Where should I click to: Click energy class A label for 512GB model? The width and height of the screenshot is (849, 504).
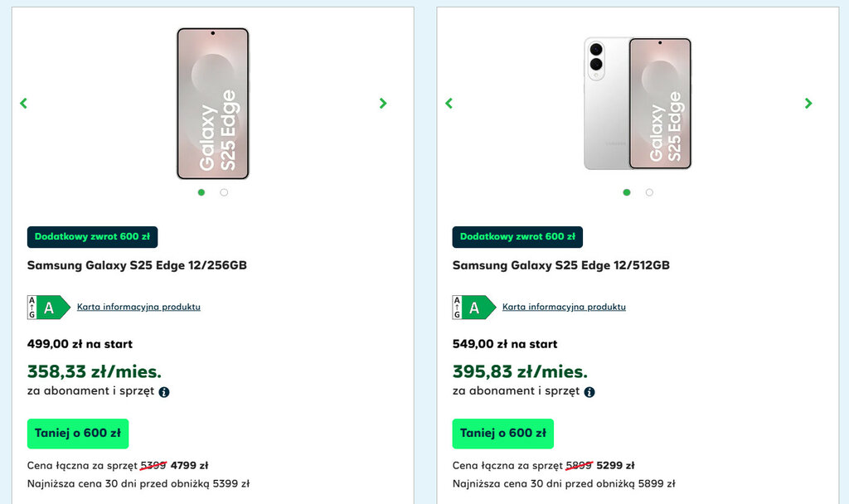coord(474,308)
